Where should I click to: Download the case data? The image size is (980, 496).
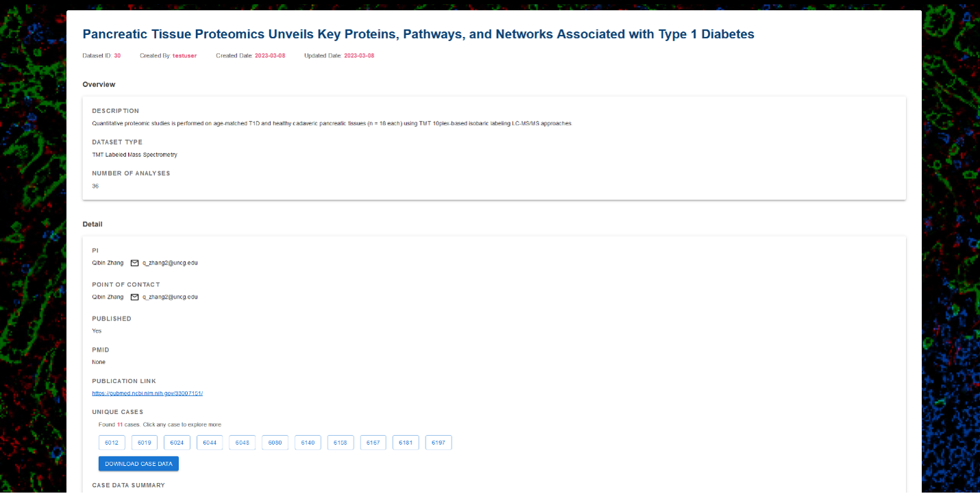point(138,464)
